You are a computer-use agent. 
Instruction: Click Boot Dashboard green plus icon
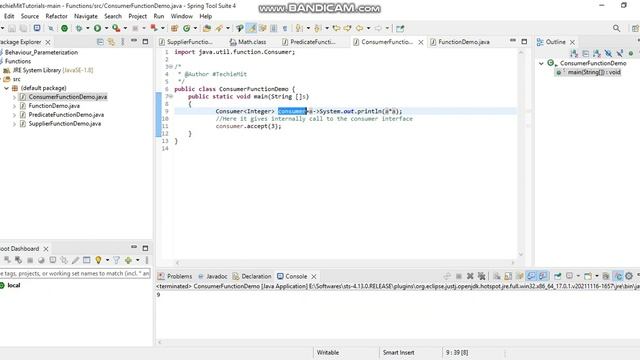tap(128, 260)
